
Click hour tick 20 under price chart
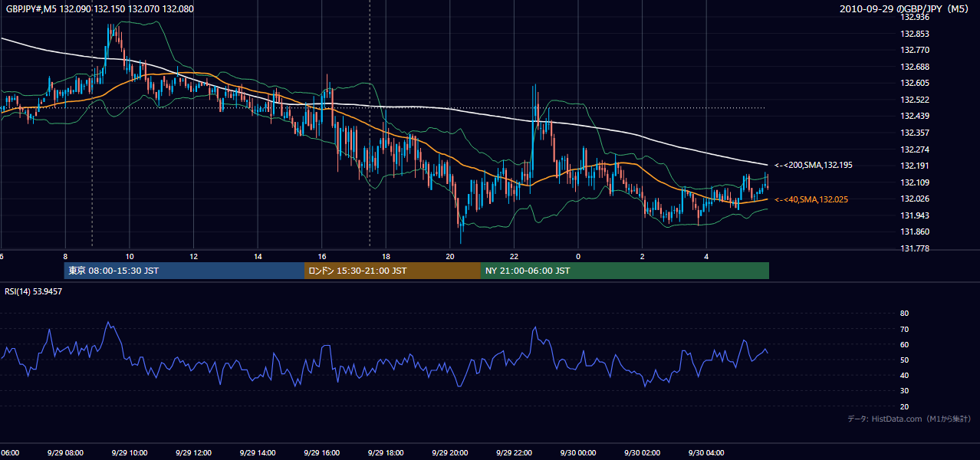click(450, 256)
